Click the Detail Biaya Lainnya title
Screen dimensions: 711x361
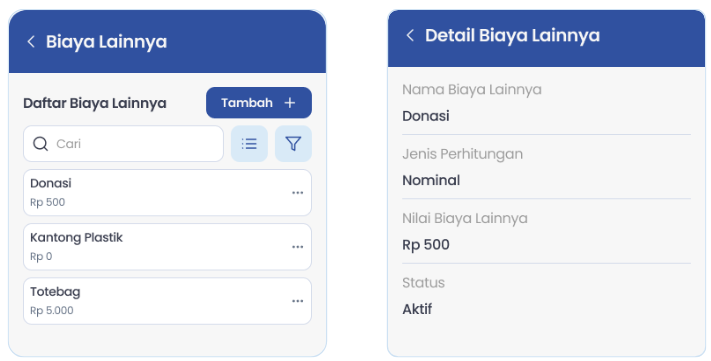click(x=512, y=35)
